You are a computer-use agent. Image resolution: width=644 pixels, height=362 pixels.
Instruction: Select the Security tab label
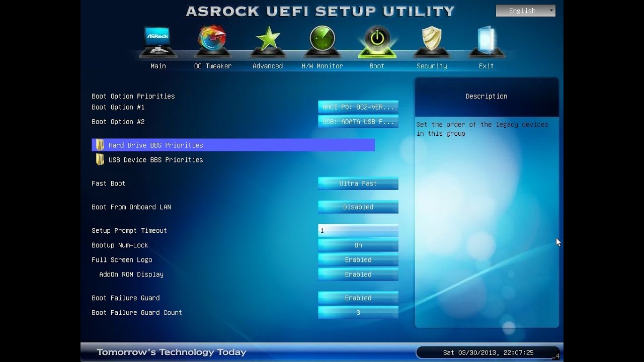coord(432,66)
